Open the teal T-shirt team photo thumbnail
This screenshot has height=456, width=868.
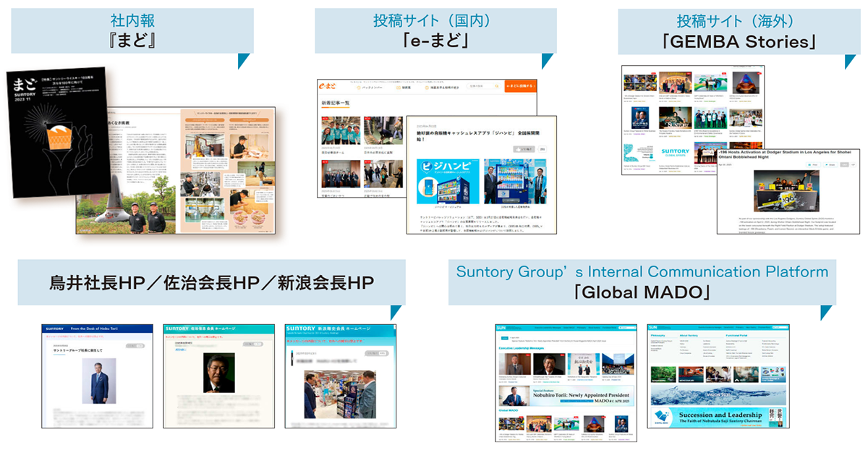coord(340,130)
